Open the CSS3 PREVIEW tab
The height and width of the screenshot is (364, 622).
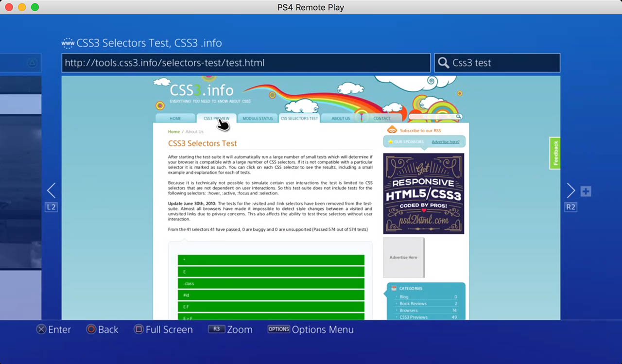click(217, 119)
